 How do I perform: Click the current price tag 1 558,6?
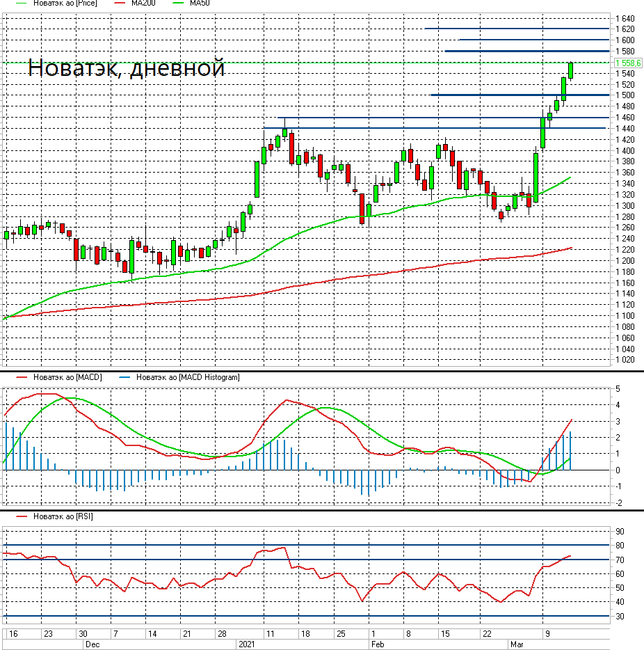[628, 63]
